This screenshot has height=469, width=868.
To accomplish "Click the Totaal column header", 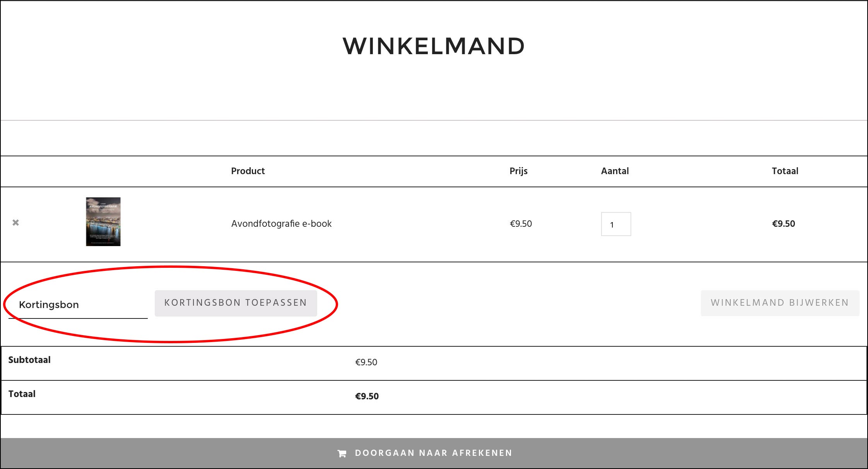I will click(785, 171).
